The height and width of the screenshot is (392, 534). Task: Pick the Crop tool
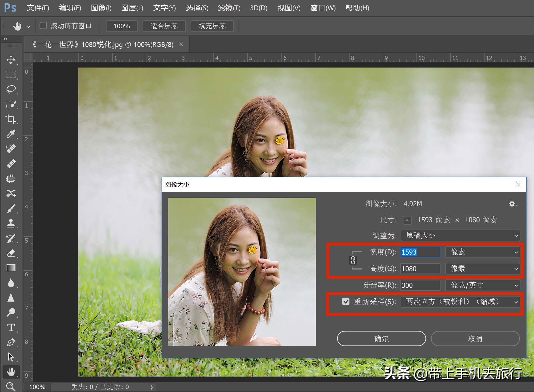click(x=11, y=119)
